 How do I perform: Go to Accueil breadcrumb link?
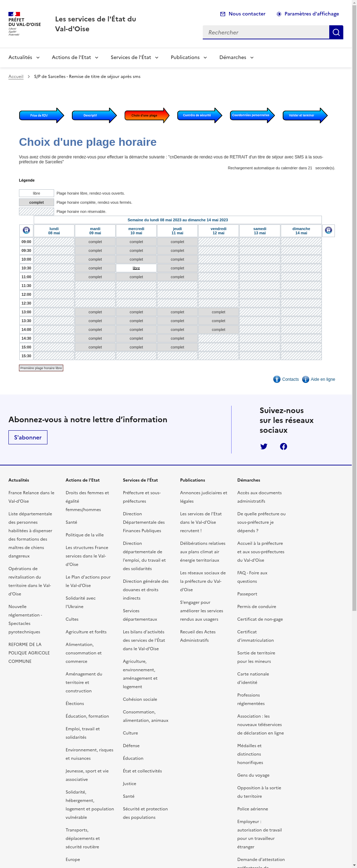coord(16,77)
